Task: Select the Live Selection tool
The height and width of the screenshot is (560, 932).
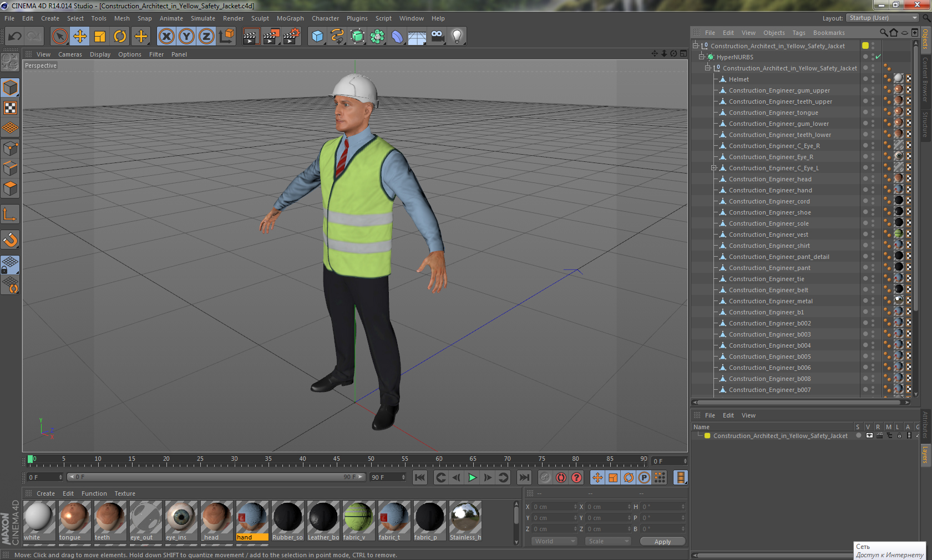Action: pyautogui.click(x=60, y=37)
